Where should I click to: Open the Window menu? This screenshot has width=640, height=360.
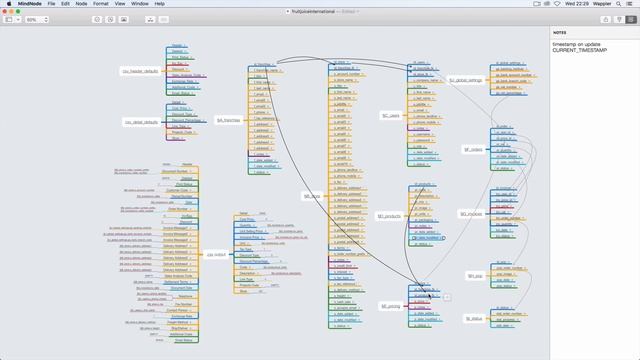[140, 4]
